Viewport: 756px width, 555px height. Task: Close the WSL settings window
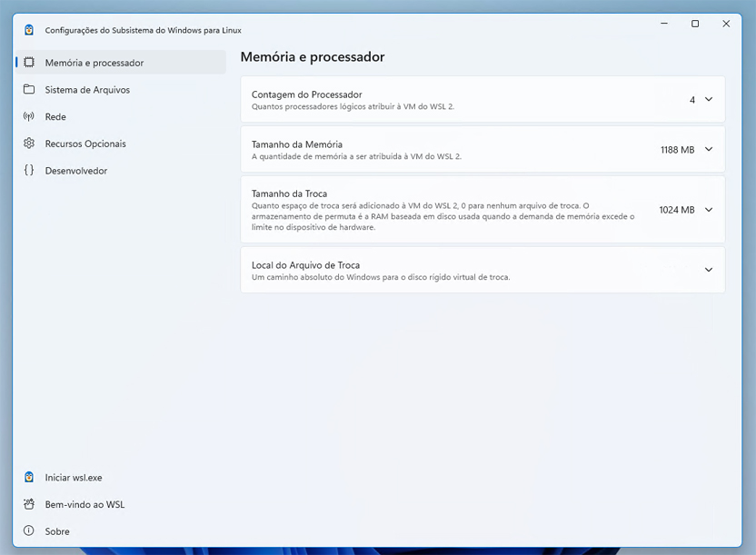click(x=726, y=24)
